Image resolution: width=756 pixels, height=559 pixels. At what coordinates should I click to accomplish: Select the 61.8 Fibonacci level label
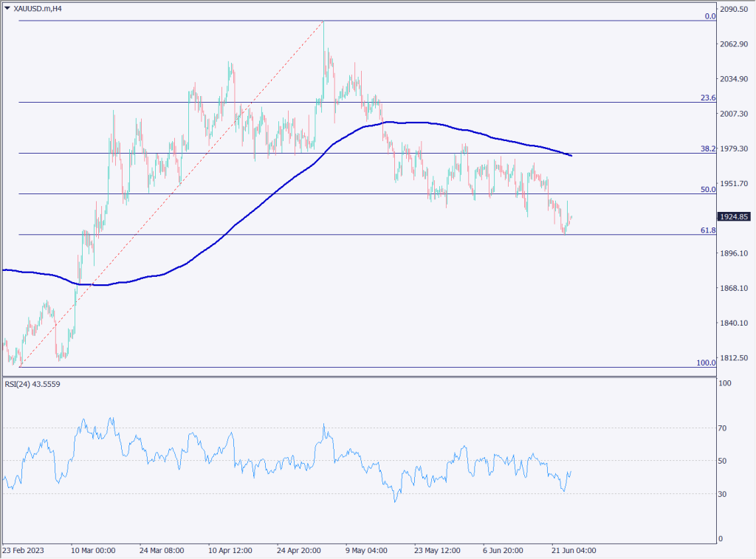pyautogui.click(x=708, y=230)
